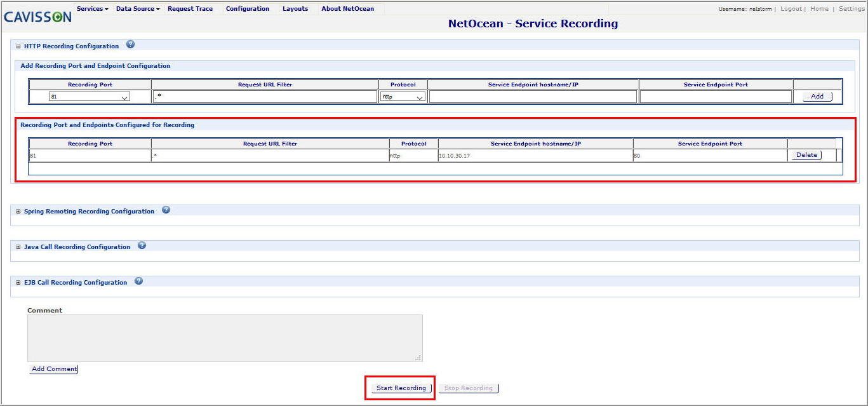Click Recording Port and Endpoints Configured heading
Viewport: 868px width, 406px height.
click(x=107, y=125)
